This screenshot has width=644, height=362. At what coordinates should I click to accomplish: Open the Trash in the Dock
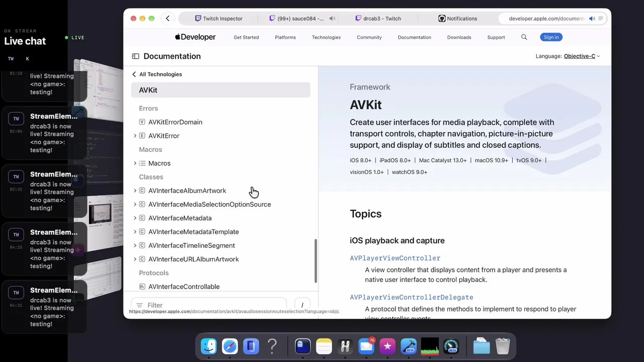[x=503, y=346]
